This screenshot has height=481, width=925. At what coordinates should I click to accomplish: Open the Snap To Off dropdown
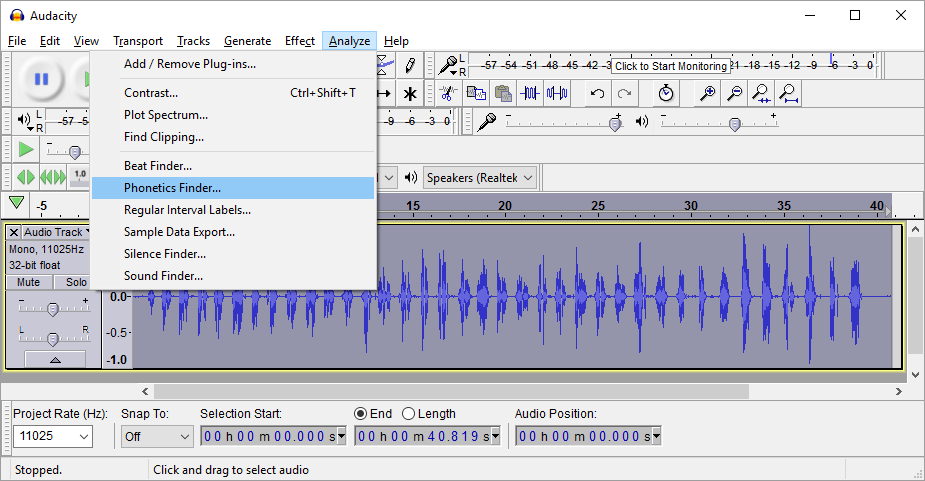pos(185,437)
